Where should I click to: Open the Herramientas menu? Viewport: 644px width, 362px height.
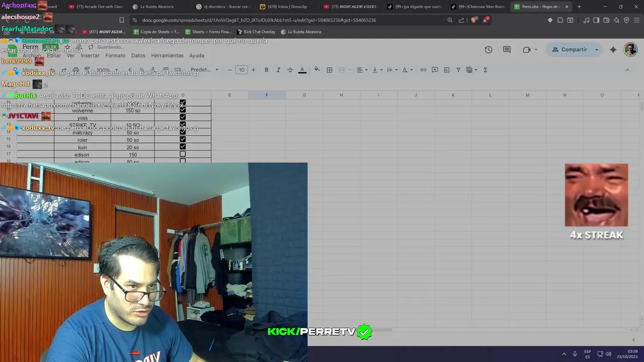coord(167,56)
